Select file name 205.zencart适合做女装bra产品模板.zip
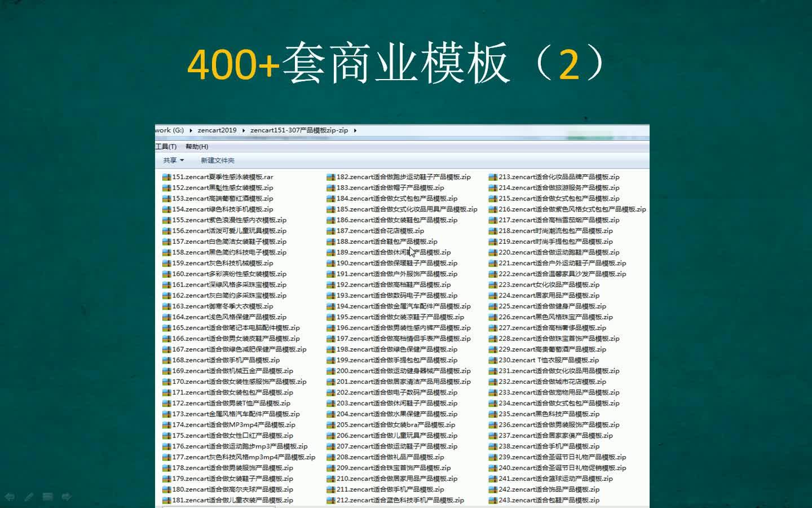Image resolution: width=812 pixels, height=508 pixels. [x=396, y=425]
